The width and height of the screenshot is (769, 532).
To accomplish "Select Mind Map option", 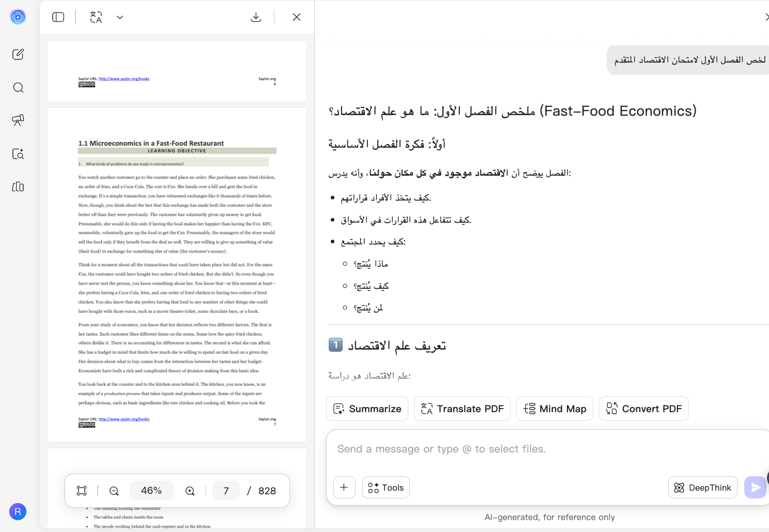I will (555, 409).
